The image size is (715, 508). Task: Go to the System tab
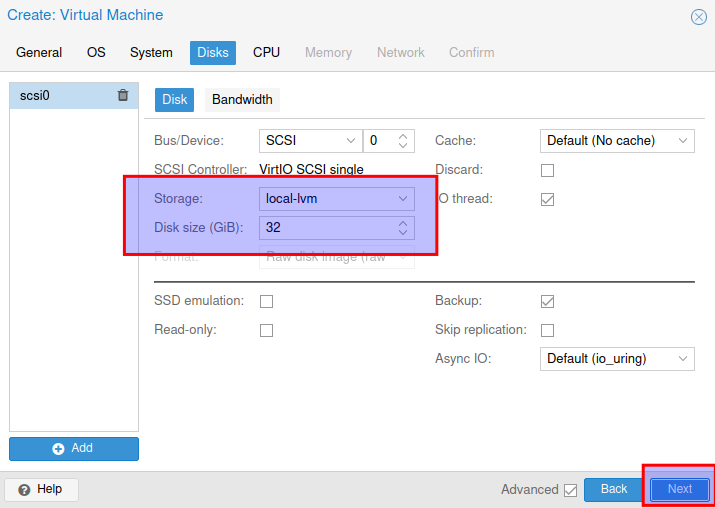click(151, 52)
